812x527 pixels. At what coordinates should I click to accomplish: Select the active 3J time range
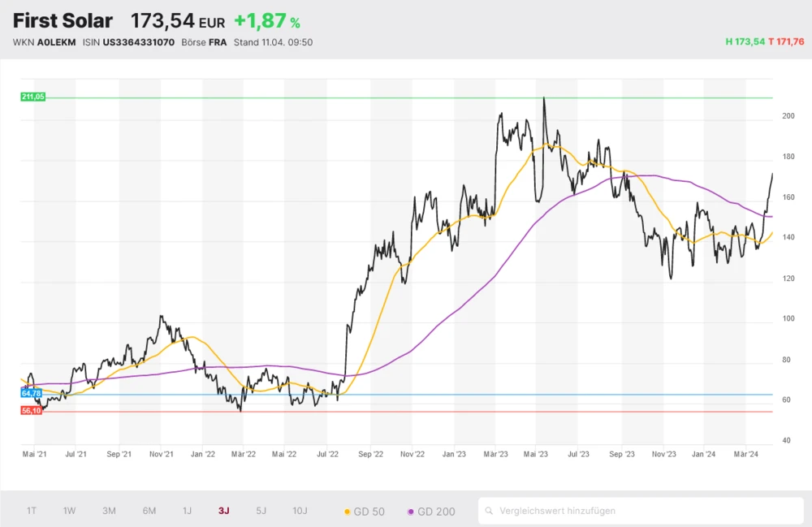click(x=224, y=511)
